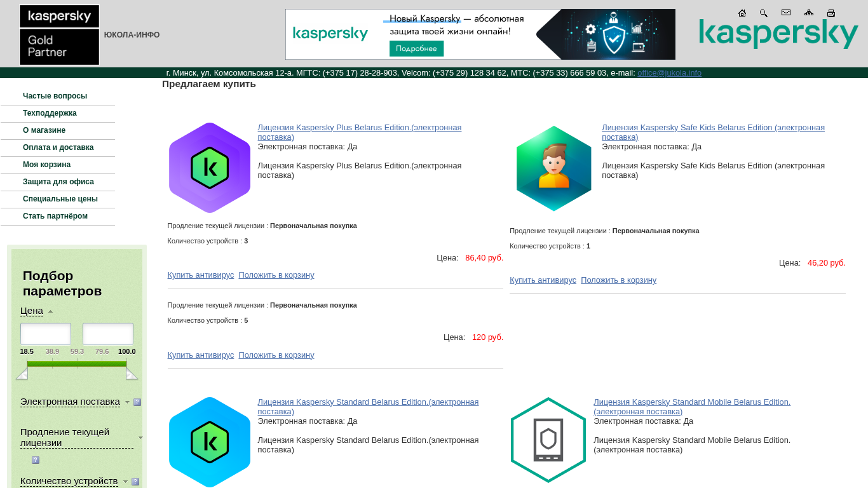Click the 46,20 руб. price
868x488 pixels.
827,263
